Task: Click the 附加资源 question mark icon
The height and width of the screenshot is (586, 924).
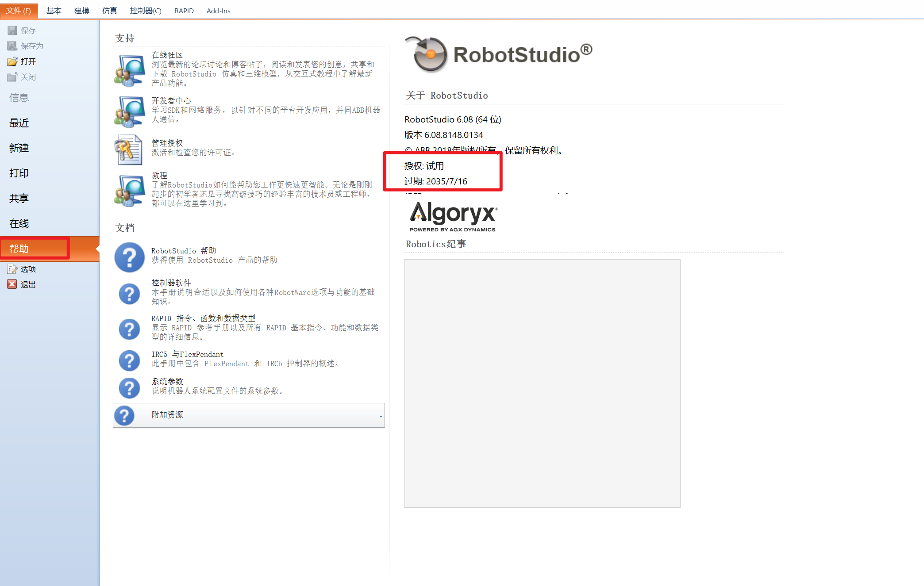Action: coord(124,415)
